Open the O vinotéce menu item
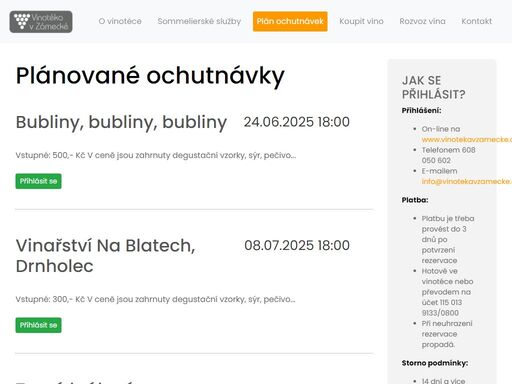512x384 pixels. [120, 21]
